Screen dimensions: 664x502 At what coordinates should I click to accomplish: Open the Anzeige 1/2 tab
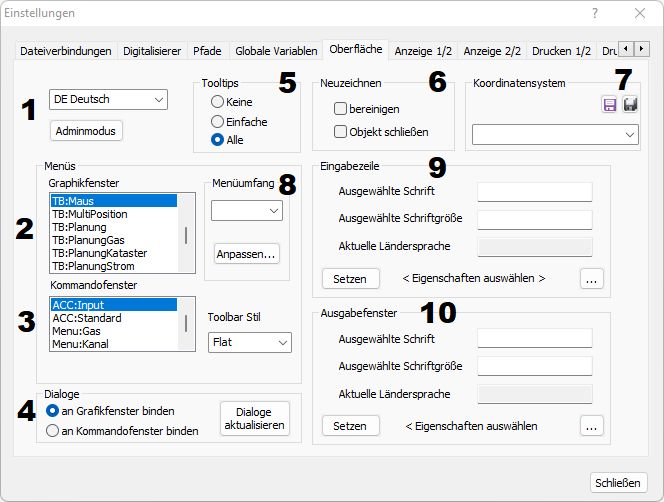coord(423,50)
